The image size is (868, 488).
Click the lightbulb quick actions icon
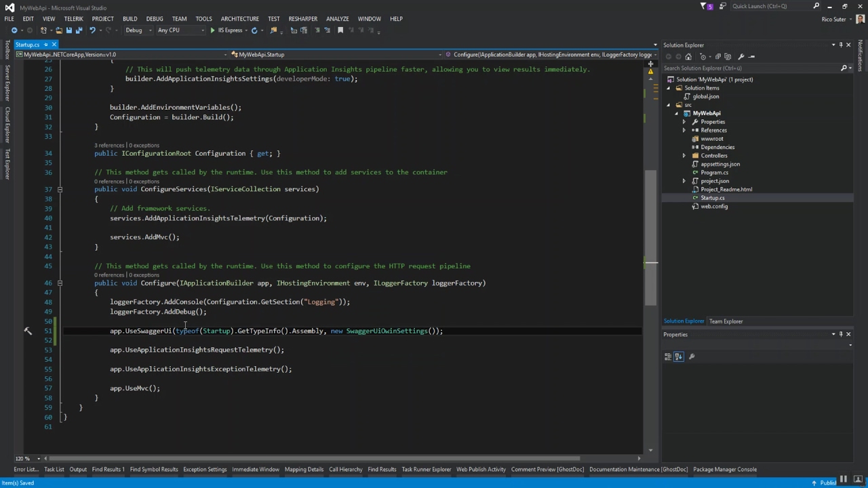pos(28,331)
